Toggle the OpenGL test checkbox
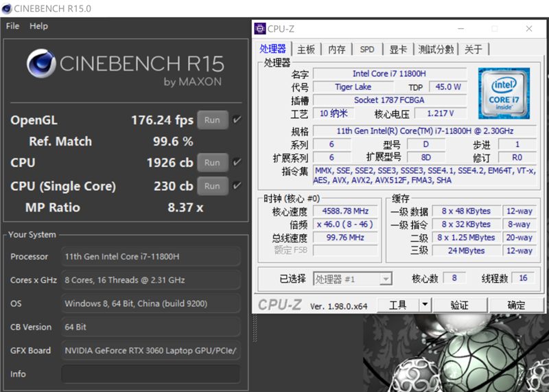This screenshot has height=392, width=549. click(237, 120)
